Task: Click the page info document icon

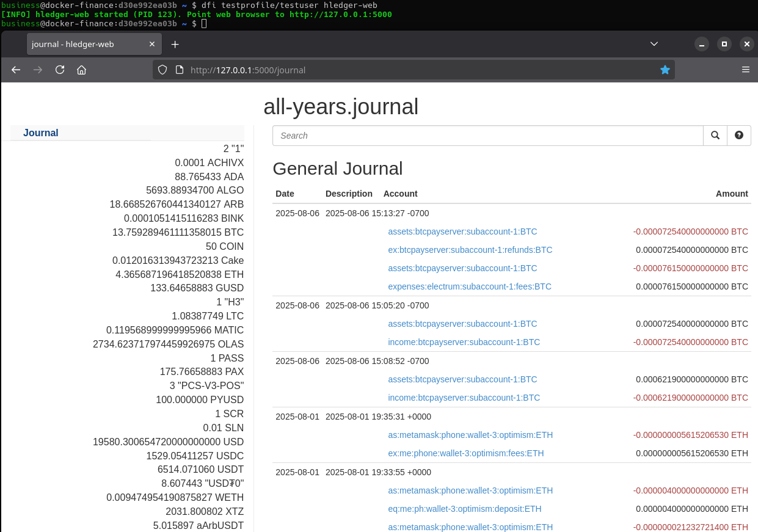Action: [179, 70]
